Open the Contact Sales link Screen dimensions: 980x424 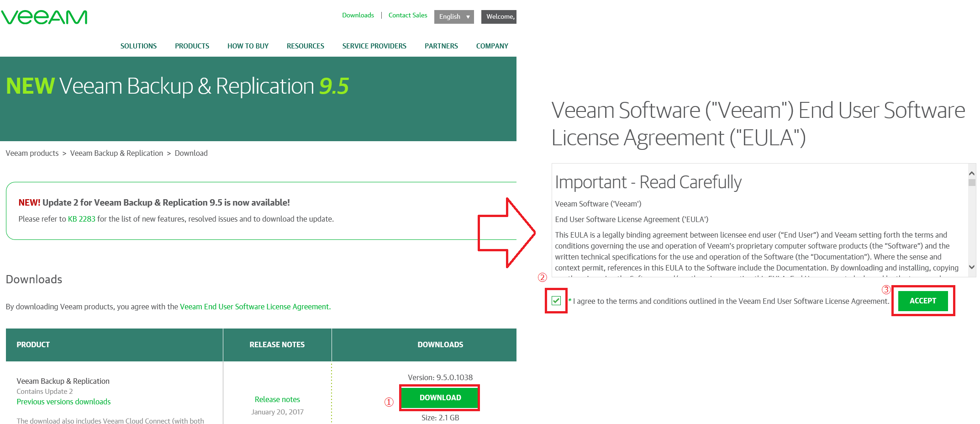[408, 15]
